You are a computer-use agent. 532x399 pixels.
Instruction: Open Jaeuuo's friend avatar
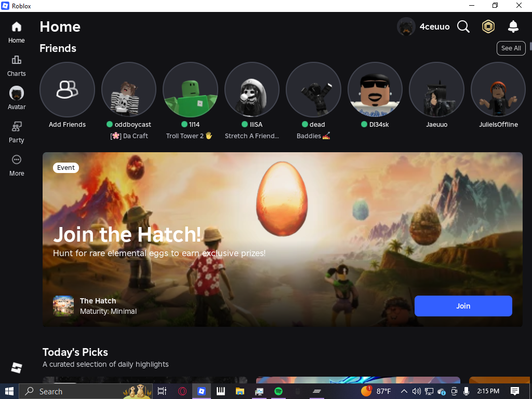[x=436, y=89]
